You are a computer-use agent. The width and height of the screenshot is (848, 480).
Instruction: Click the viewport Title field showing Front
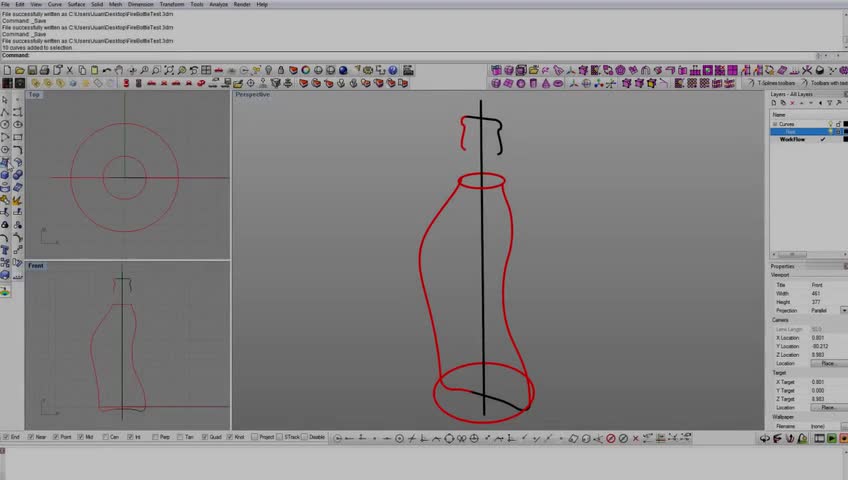(x=828, y=285)
